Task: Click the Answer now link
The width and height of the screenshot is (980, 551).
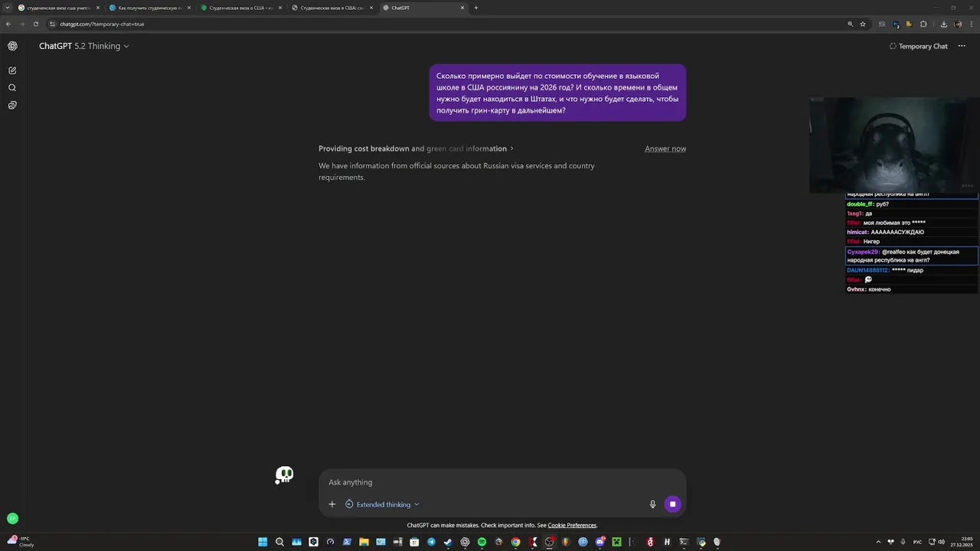Action: 665,148
